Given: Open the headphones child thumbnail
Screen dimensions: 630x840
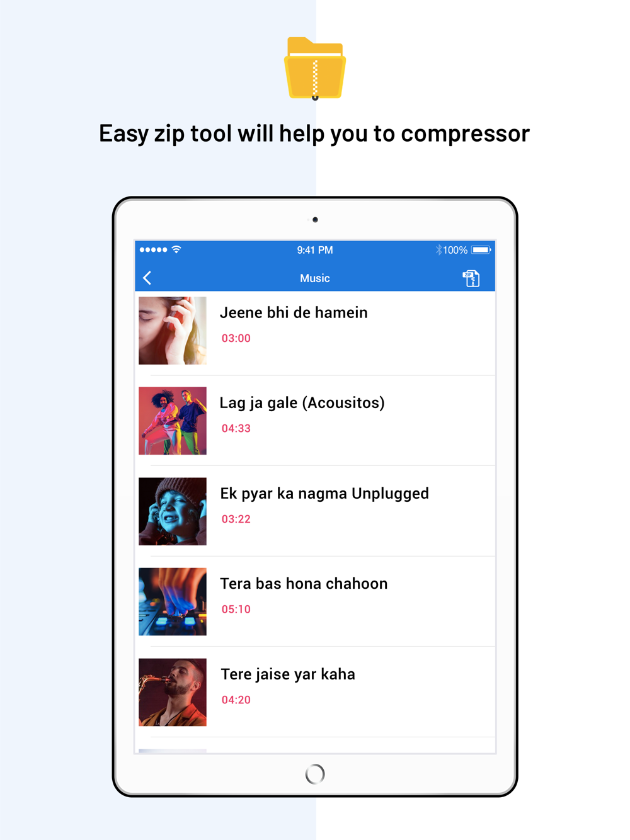Looking at the screenshot, I should pyautogui.click(x=173, y=511).
